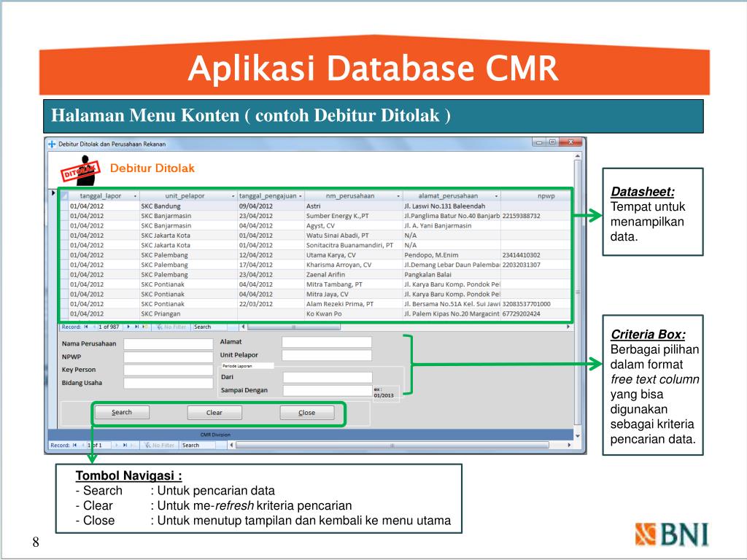747x560 pixels.
Task: Open nm_perusahaan column filter dropdown
Action: [x=398, y=196]
